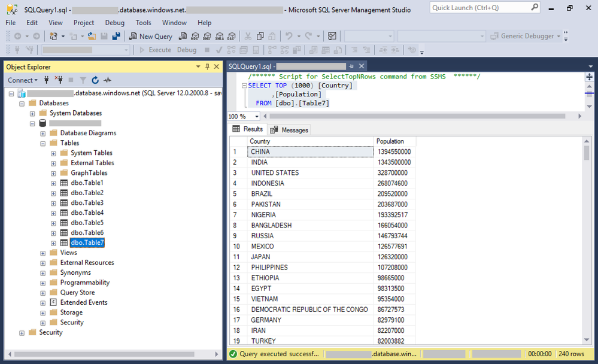Click the Refresh icon in Object Explorer

click(x=95, y=80)
